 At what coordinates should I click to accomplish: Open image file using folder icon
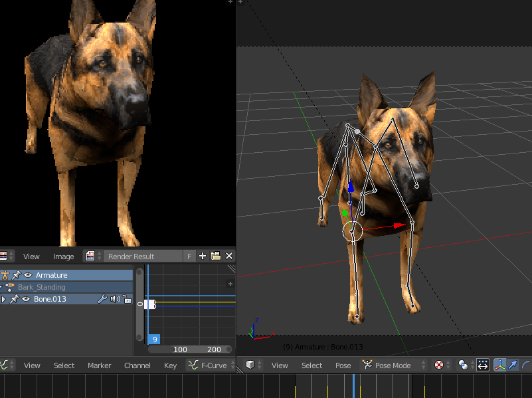click(216, 256)
